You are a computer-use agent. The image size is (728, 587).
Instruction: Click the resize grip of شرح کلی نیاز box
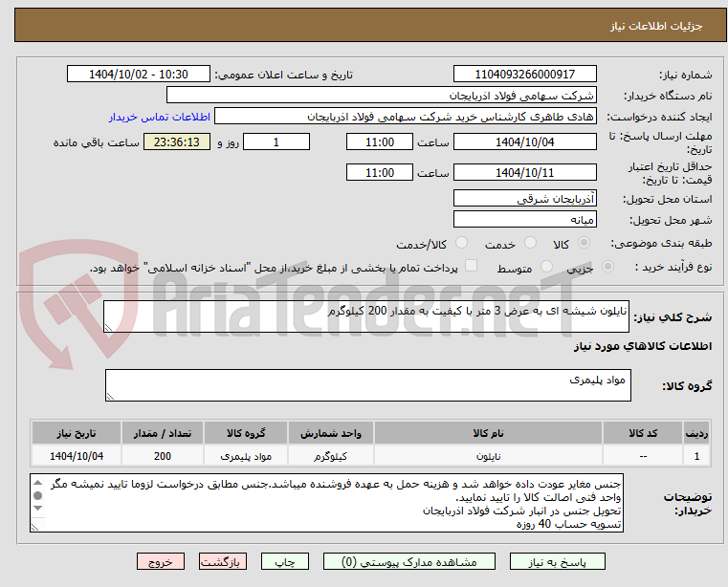[108, 328]
